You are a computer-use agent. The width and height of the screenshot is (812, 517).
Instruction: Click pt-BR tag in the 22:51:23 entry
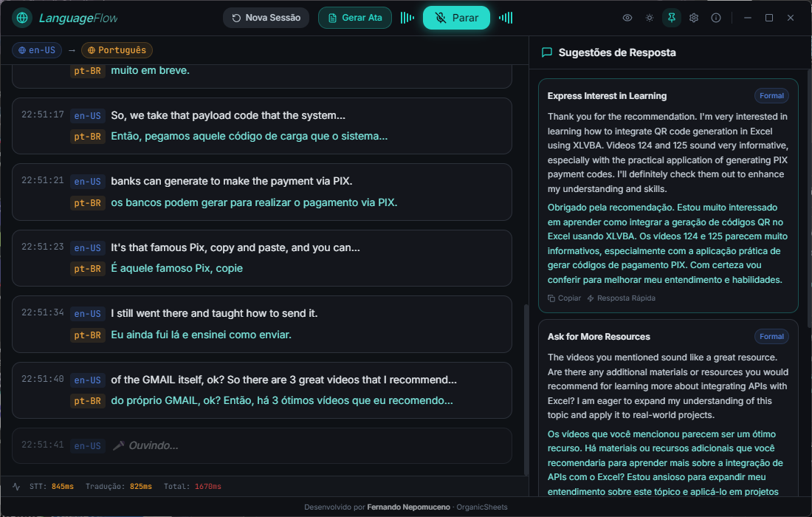(x=88, y=269)
